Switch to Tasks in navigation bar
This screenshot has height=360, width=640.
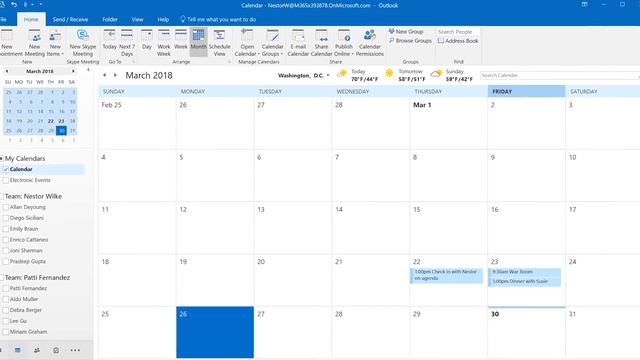coord(56,350)
